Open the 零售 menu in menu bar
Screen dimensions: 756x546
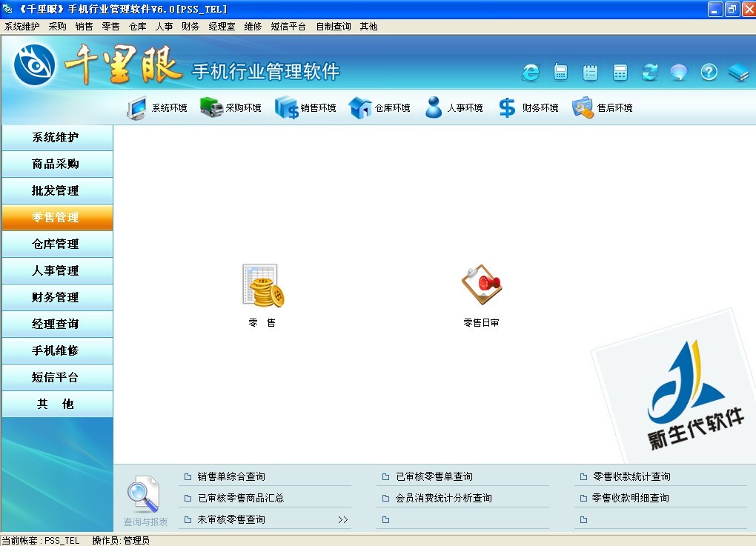(x=110, y=27)
